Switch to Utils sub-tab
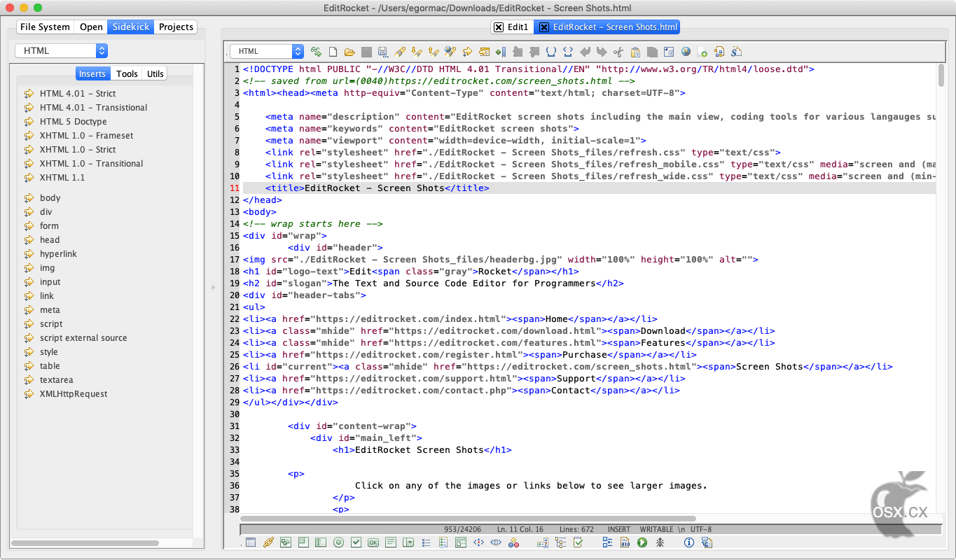The height and width of the screenshot is (560, 956). 155,73
